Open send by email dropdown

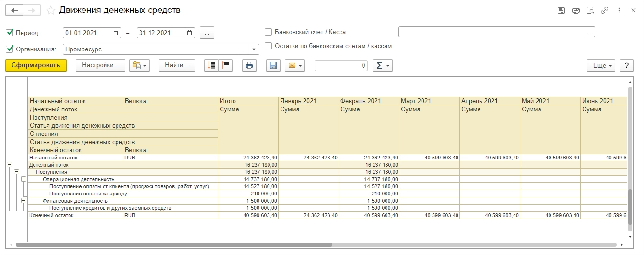[295, 65]
